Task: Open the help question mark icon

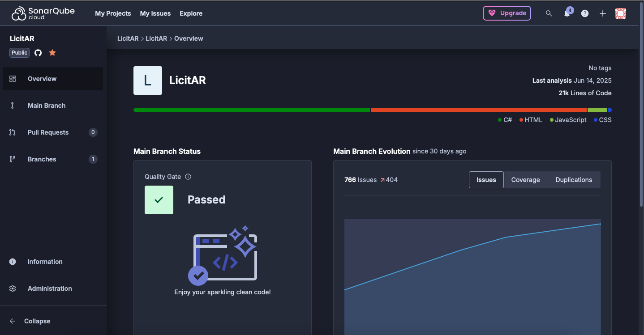Action: click(585, 13)
